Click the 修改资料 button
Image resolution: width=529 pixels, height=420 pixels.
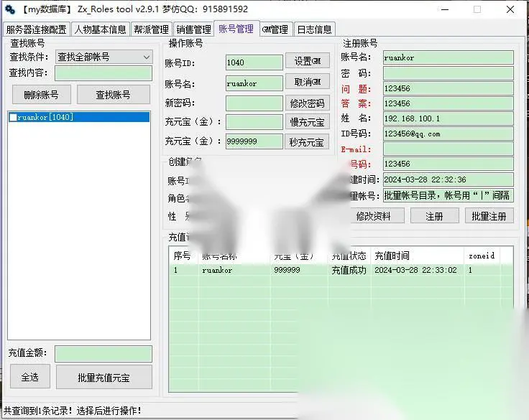pos(374,215)
